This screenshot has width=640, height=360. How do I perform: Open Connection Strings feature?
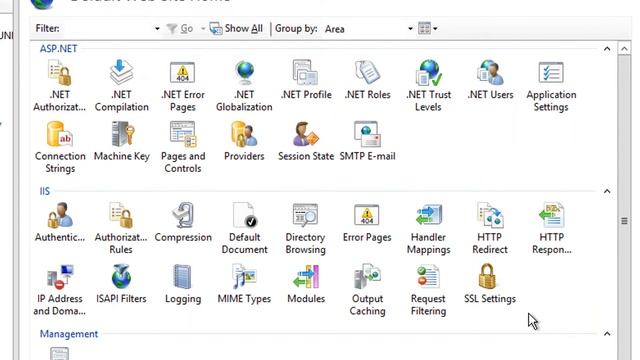(x=60, y=147)
